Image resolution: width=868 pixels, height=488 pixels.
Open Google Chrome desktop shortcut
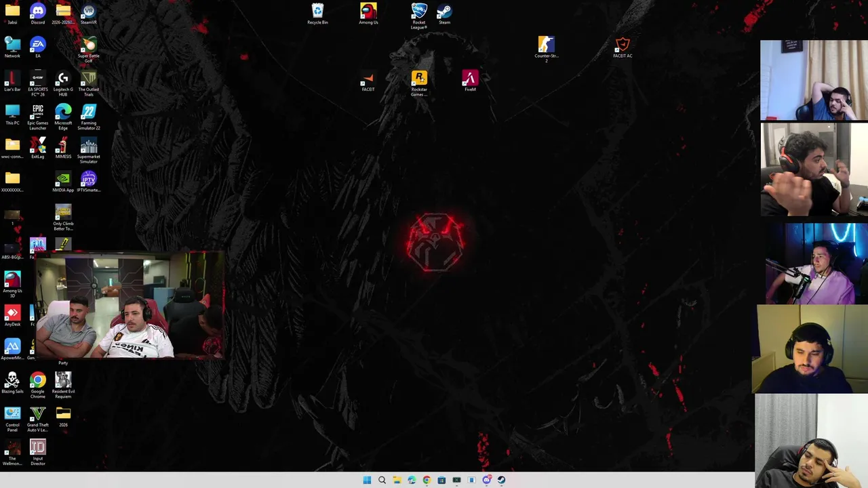click(x=38, y=385)
